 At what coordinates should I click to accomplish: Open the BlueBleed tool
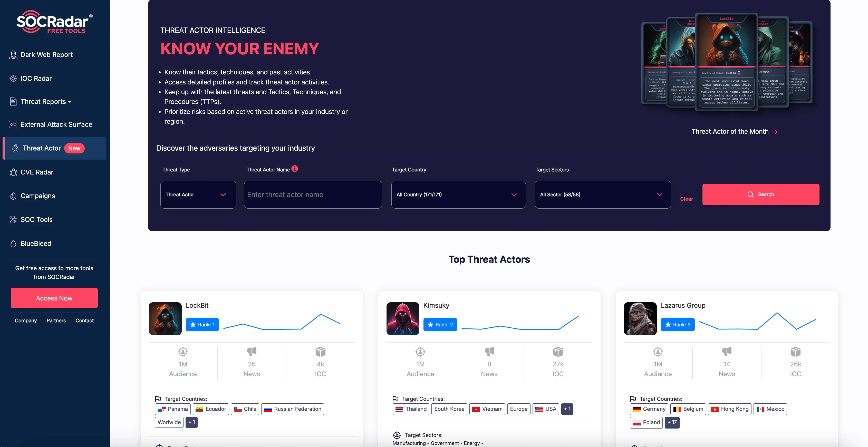pos(35,243)
